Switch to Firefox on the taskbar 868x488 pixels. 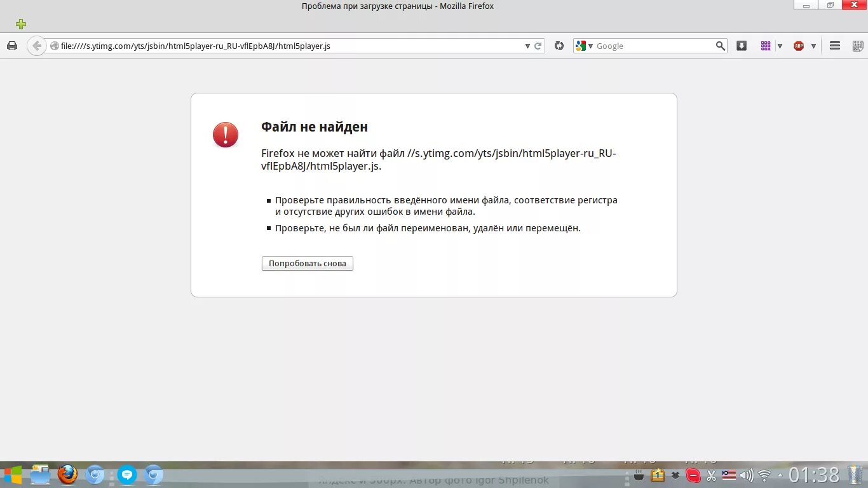click(x=67, y=475)
